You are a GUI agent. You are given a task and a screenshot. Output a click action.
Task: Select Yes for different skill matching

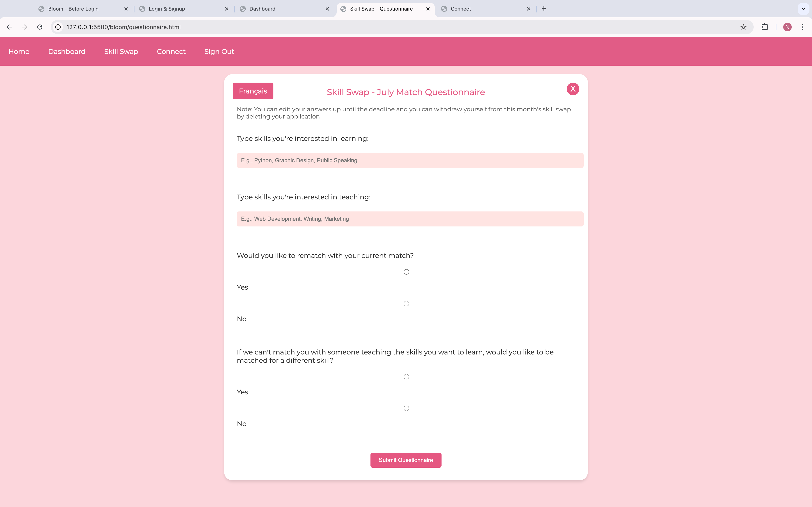[x=406, y=377]
